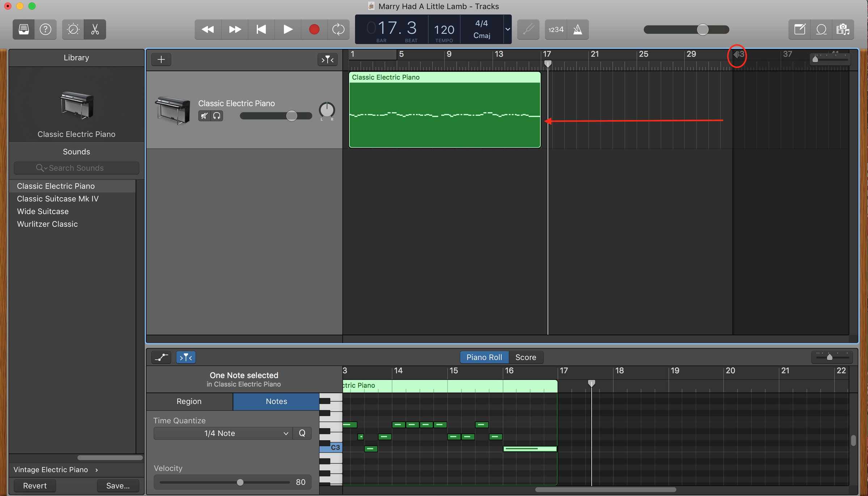Solo the Classic Electric Piano track

click(x=217, y=116)
